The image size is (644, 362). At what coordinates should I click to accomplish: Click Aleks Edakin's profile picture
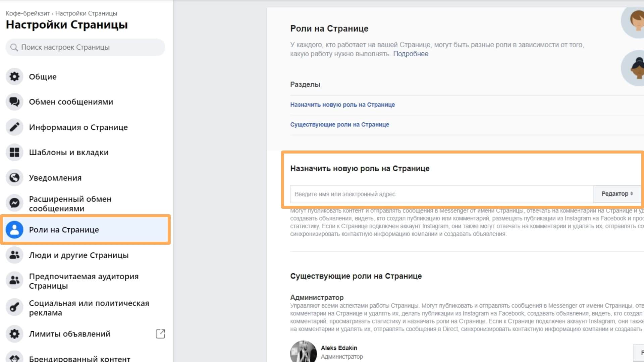pos(303,352)
